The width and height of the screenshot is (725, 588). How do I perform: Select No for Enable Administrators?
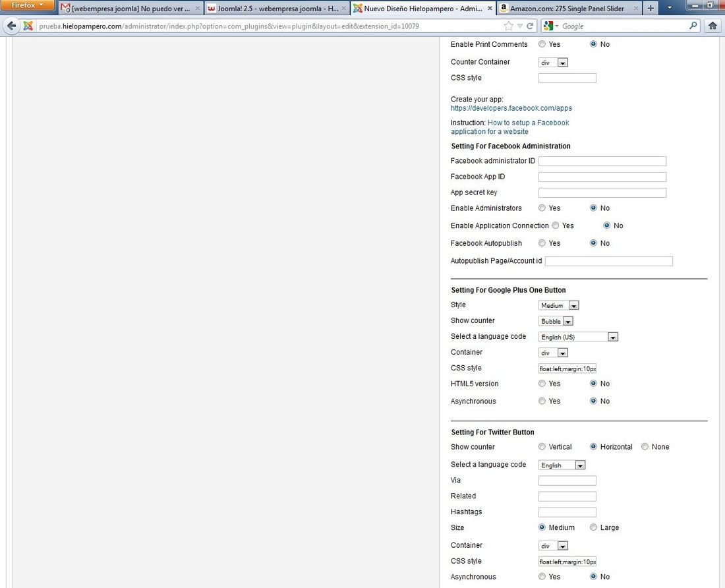pos(593,208)
